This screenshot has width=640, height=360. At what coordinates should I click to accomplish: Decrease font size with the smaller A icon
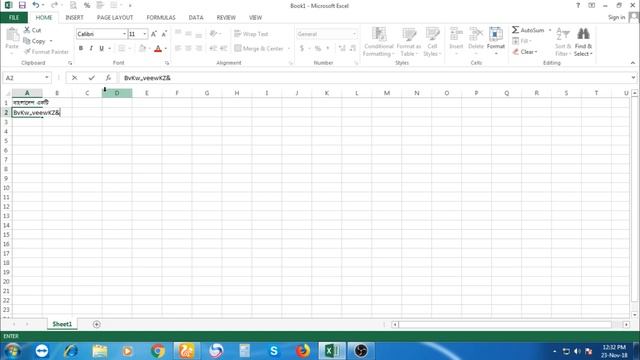click(x=164, y=34)
